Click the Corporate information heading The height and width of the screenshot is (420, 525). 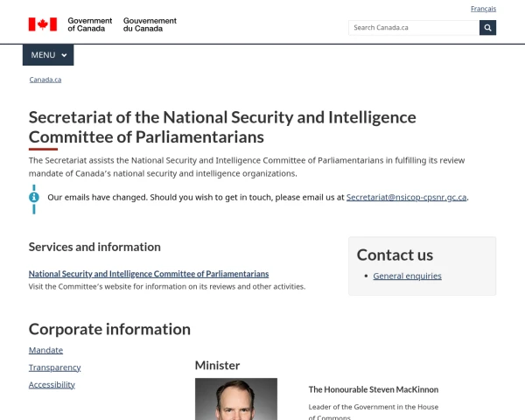109,329
